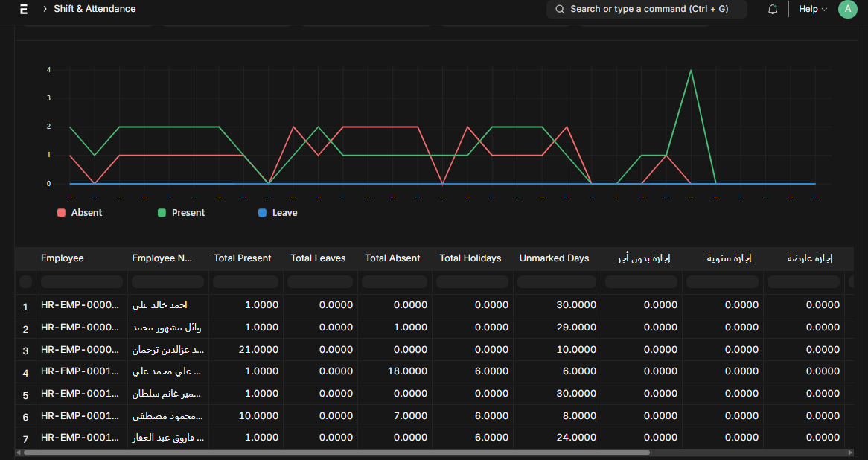Click the Unmarked Days column header

click(554, 258)
